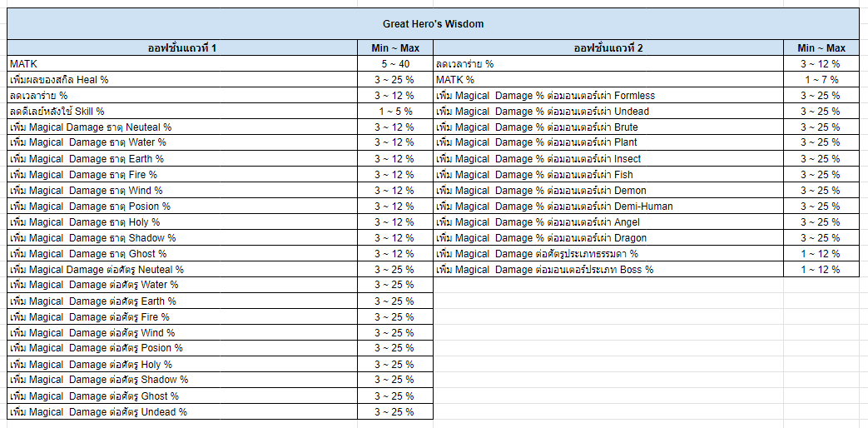This screenshot has height=428, width=868.
Task: Select the 'Magical Damage ธาตุ Wind %' cell
Action: pyautogui.click(x=182, y=191)
